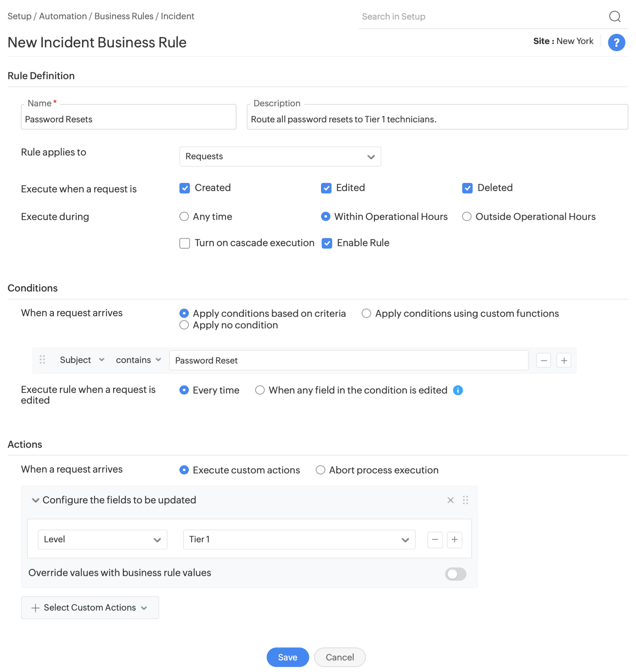Cancel the new business rule
This screenshot has width=636, height=672.
pos(339,657)
